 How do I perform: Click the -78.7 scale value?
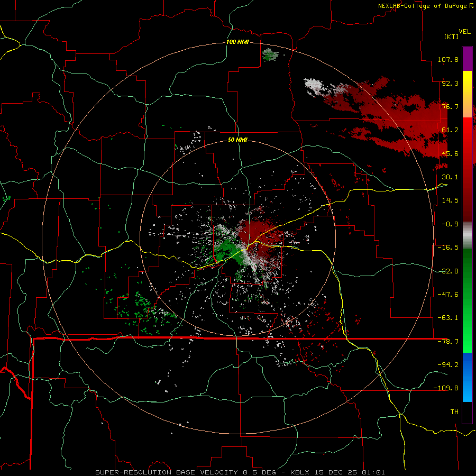coord(448,342)
